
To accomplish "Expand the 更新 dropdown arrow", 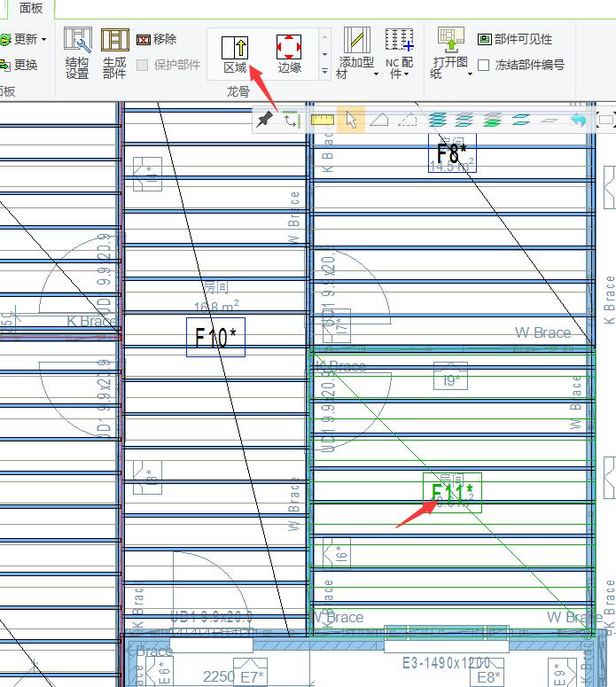I will tap(43, 39).
